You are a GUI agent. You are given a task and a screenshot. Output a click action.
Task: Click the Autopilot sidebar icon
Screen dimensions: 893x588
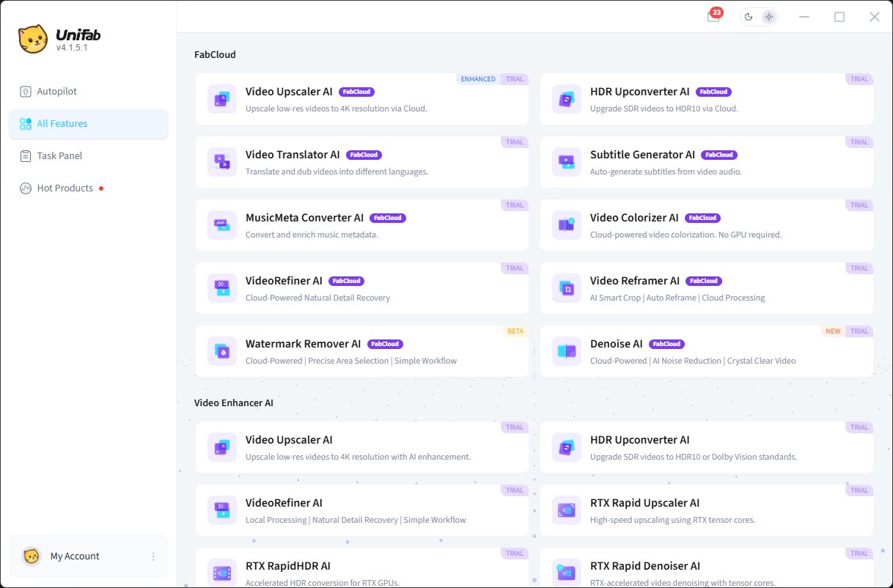pyautogui.click(x=26, y=92)
